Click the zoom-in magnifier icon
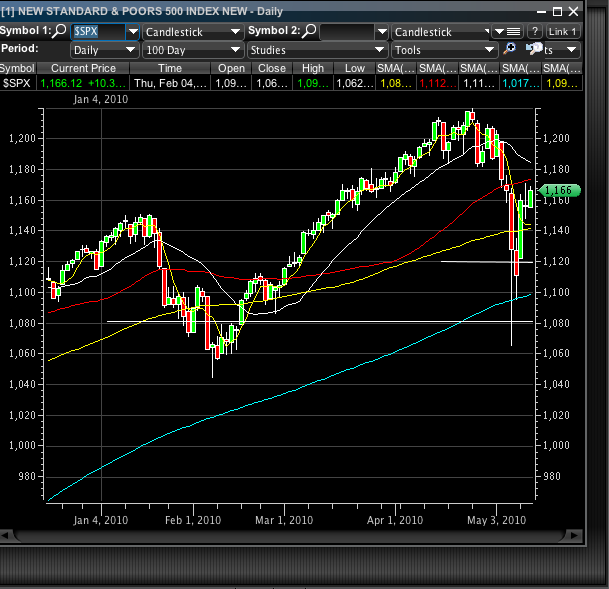Screen dimensions: 609x589 click(x=511, y=49)
